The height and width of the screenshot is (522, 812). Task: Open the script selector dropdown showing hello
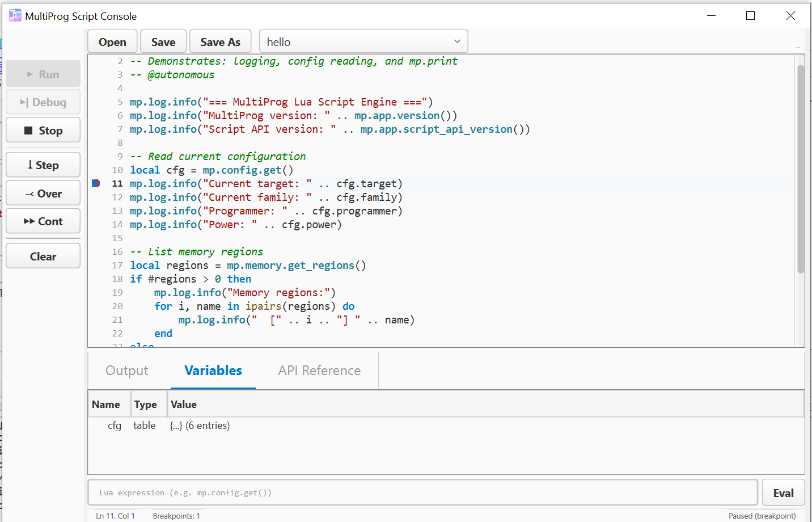(363, 42)
